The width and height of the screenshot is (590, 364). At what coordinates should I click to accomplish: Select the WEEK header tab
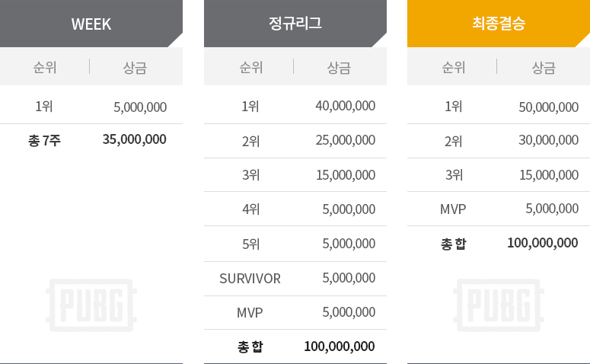pyautogui.click(x=91, y=24)
